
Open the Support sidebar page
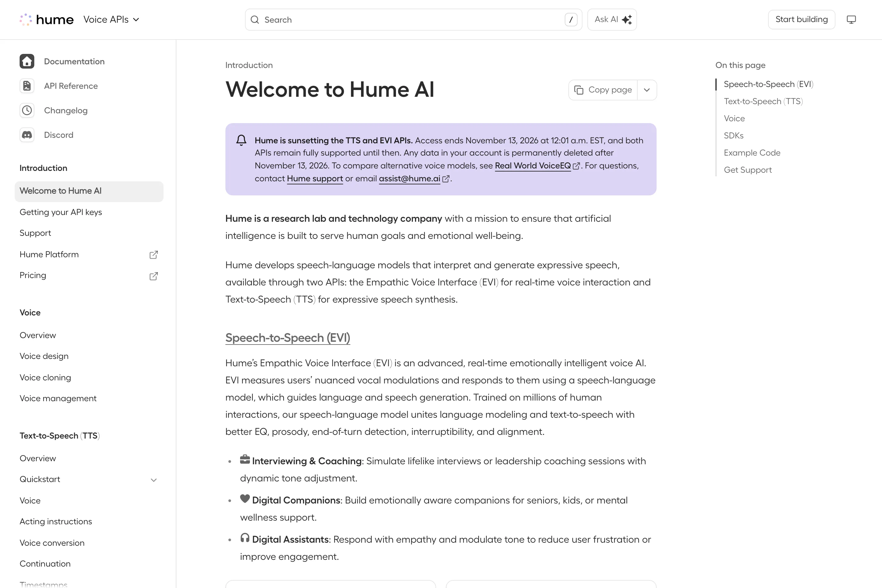pos(89,233)
